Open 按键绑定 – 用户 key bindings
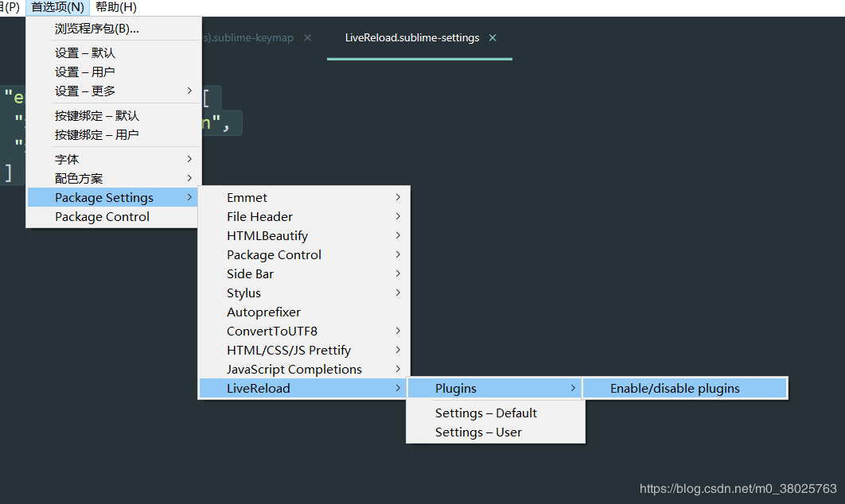845x504 pixels. (x=114, y=134)
